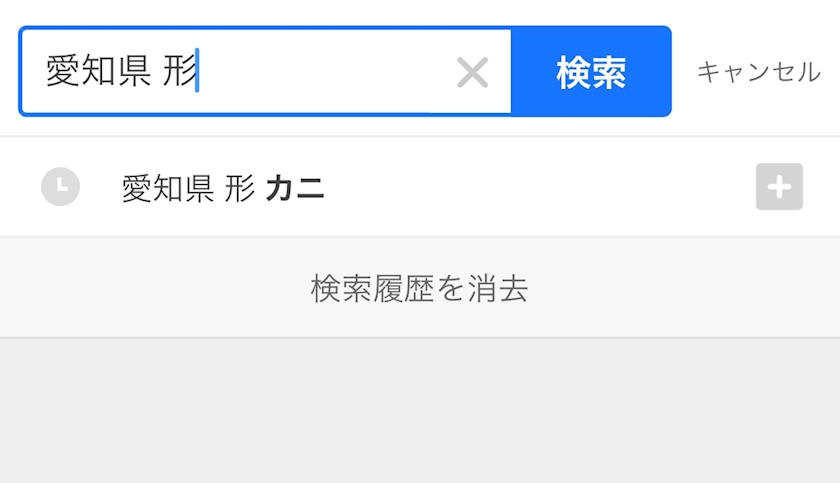Select 検索履歴を消去 to clear history

pos(419,288)
